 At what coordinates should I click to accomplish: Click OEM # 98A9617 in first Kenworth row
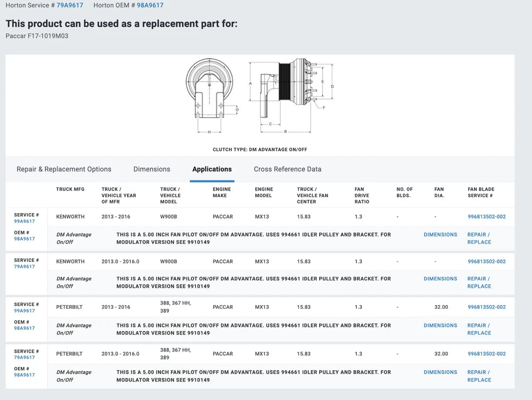24,239
